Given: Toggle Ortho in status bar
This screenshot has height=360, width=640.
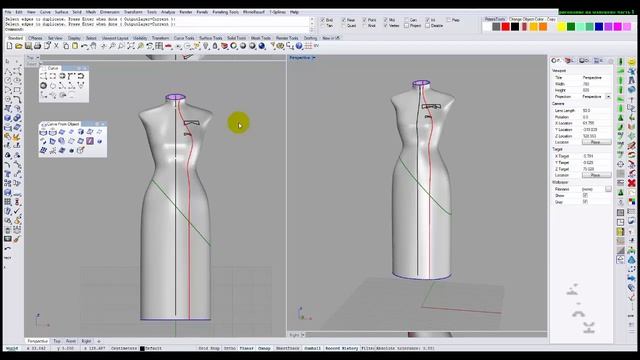Looking at the screenshot, I should pyautogui.click(x=230, y=349).
